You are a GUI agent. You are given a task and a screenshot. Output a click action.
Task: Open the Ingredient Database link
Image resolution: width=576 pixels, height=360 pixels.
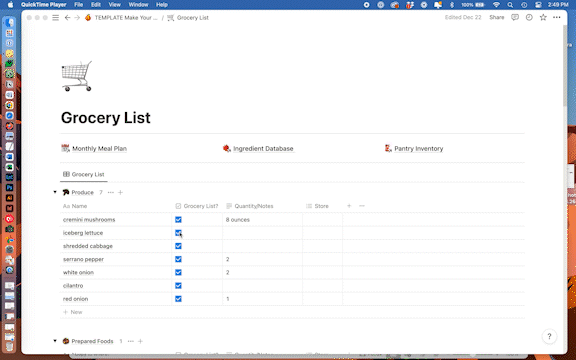click(x=258, y=149)
